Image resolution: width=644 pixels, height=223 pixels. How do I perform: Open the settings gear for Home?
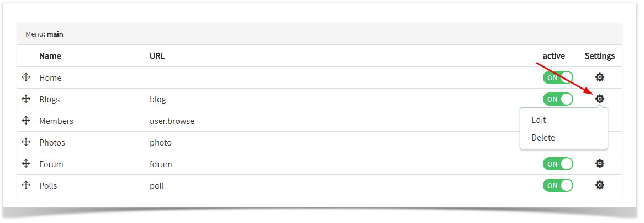click(x=600, y=77)
